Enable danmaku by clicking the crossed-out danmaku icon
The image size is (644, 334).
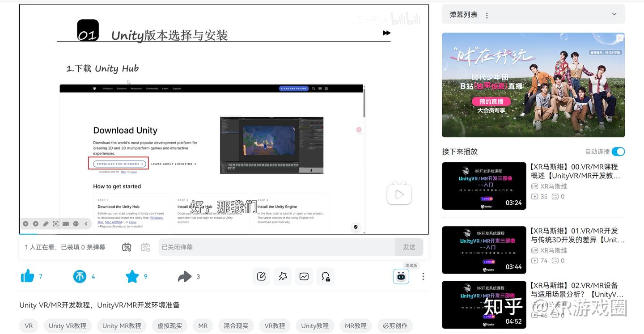coord(126,246)
